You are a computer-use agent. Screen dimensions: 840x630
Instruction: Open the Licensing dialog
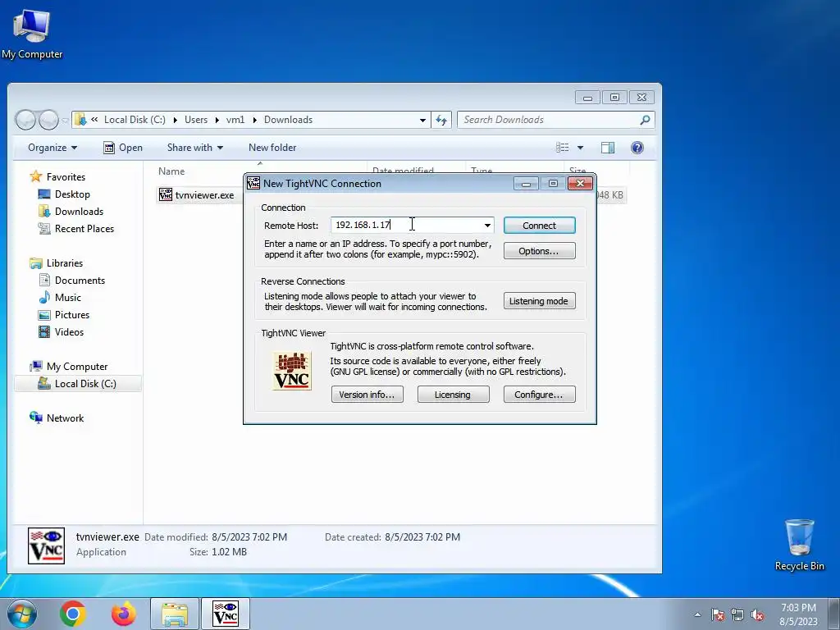click(453, 395)
